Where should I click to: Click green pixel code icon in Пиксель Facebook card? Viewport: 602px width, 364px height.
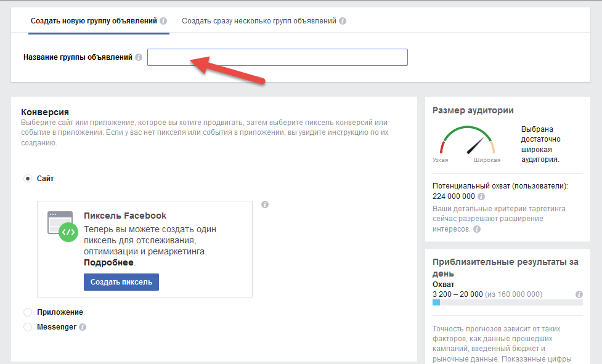(68, 232)
